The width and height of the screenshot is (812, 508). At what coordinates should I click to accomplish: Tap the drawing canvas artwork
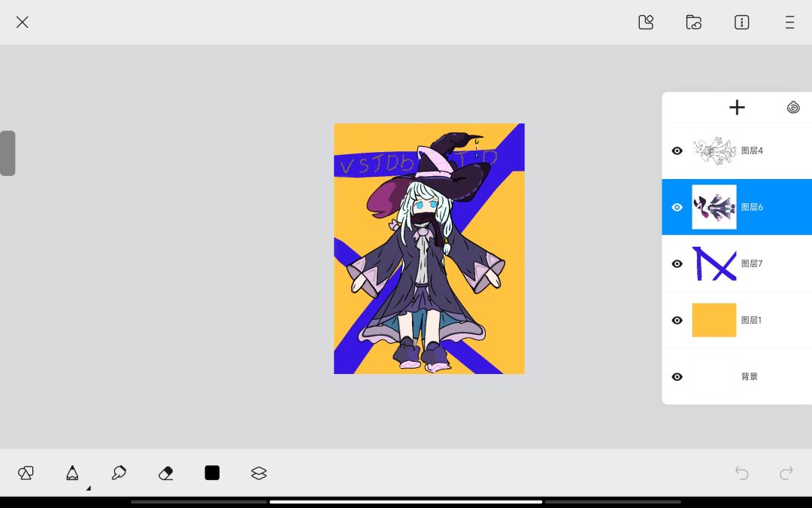point(429,248)
